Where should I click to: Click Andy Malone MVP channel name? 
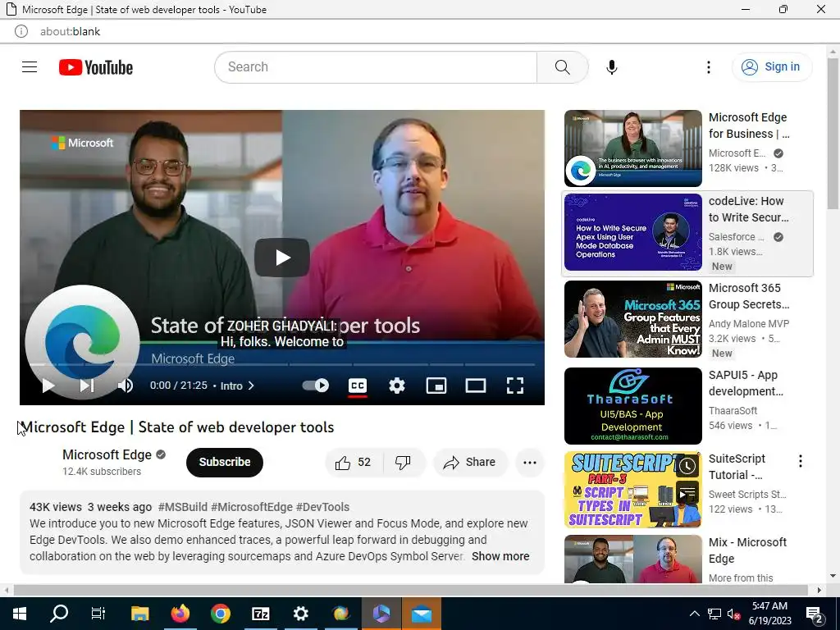(x=749, y=323)
